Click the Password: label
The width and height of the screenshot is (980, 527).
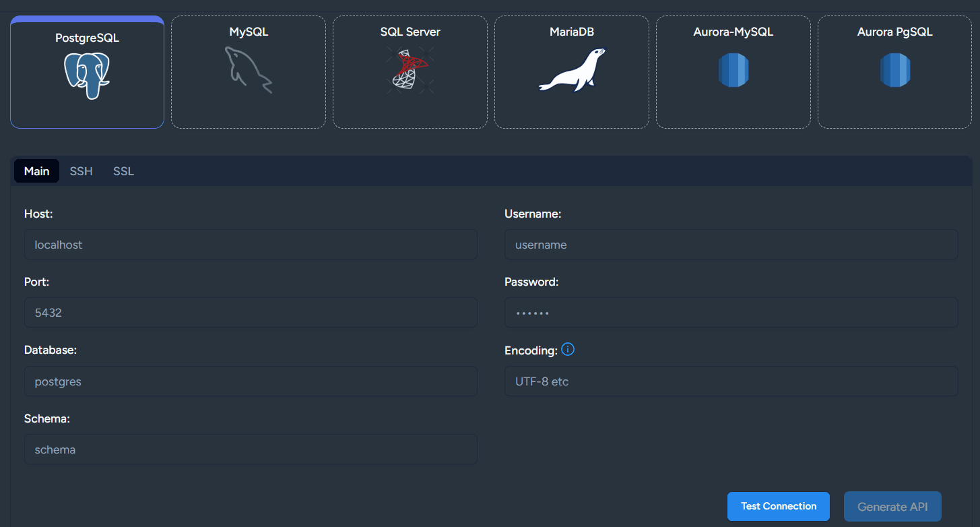pyautogui.click(x=531, y=282)
